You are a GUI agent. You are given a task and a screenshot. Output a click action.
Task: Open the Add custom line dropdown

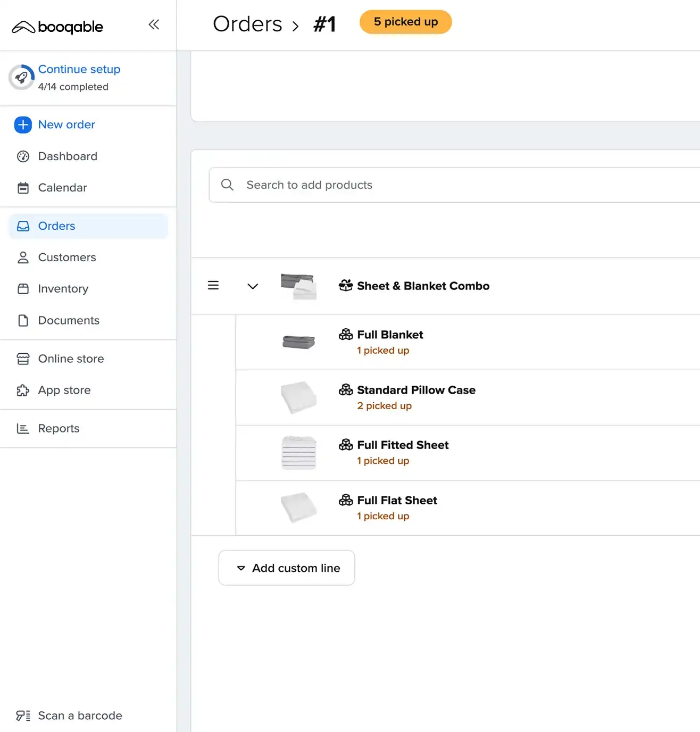coord(287,568)
